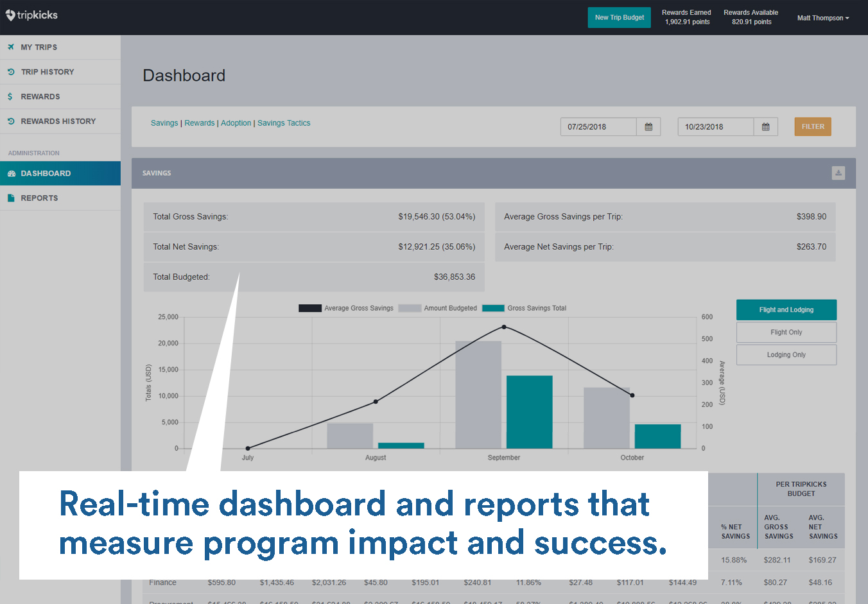Screen dimensions: 868x604
Task: Click the tripkicks logo
Action: coord(32,15)
